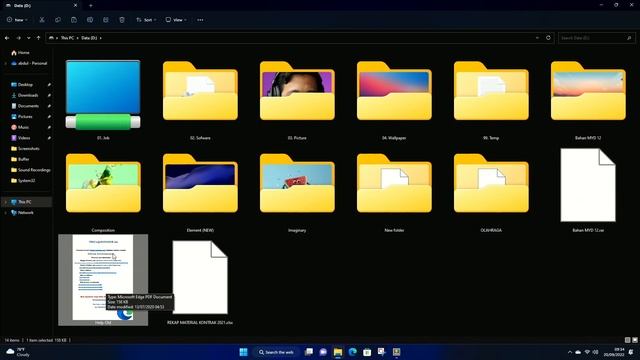Viewport: 640px width, 360px height.
Task: Click the Cut scissors icon in toolbar
Action: [x=42, y=20]
